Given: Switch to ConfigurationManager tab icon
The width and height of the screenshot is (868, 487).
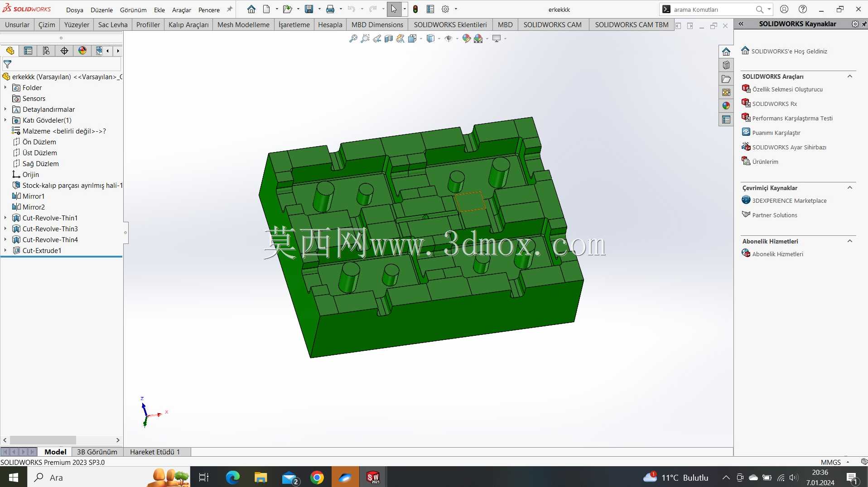Looking at the screenshot, I should click(46, 51).
